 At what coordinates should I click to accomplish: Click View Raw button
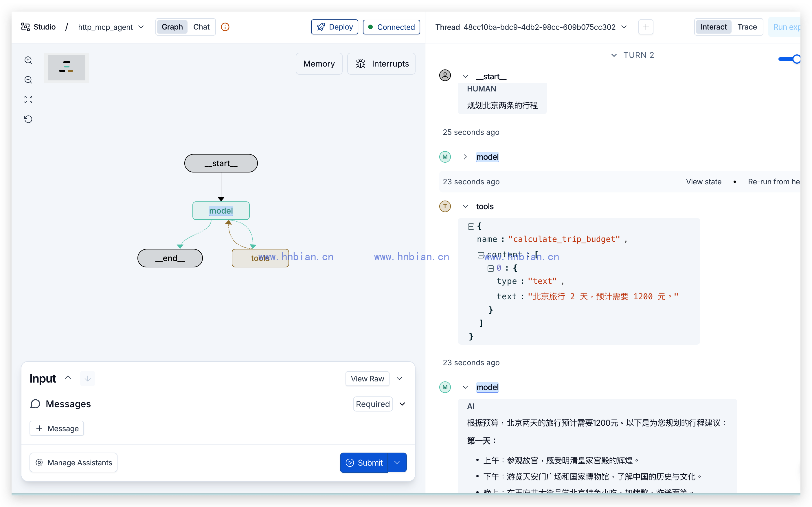tap(368, 379)
